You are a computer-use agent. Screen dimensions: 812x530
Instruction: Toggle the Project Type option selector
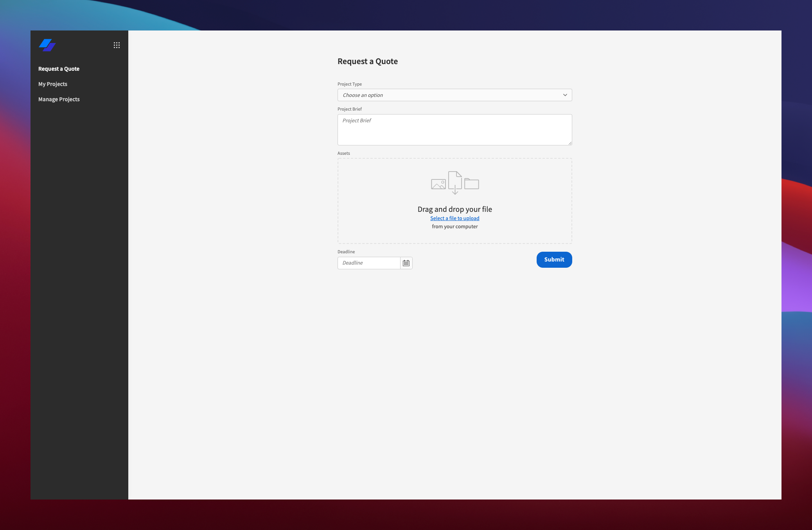click(455, 95)
